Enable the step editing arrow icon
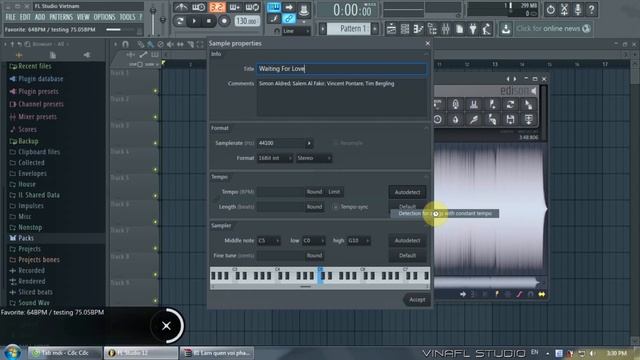Image resolution: width=640 pixels, height=360 pixels. pos(289,7)
